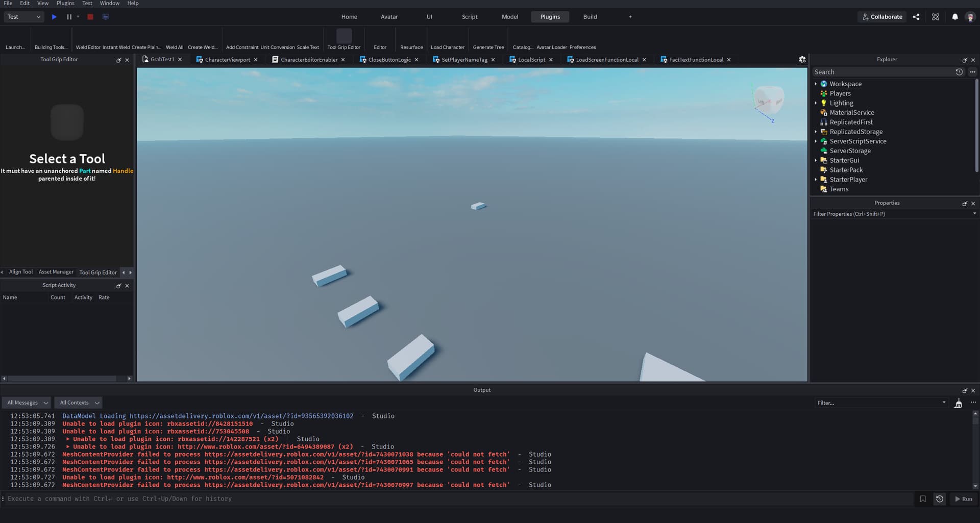Open the FactTextFunctionLocal script tab

[x=696, y=60]
